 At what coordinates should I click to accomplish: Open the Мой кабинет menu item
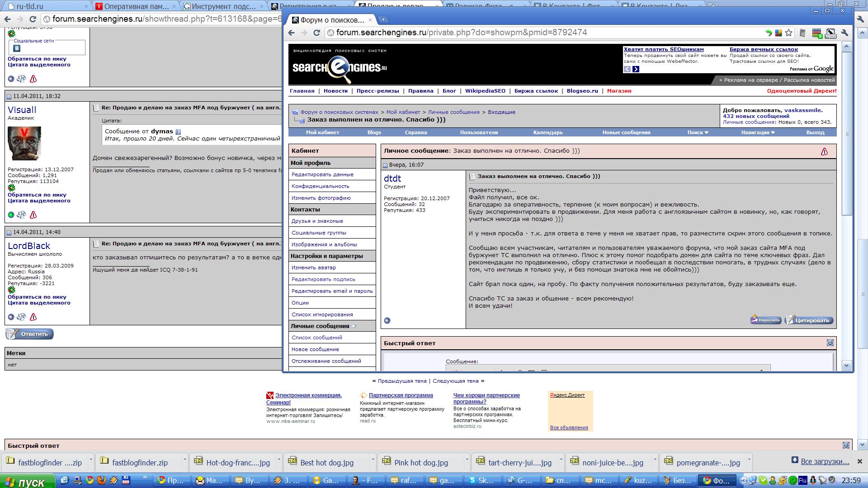tap(322, 132)
